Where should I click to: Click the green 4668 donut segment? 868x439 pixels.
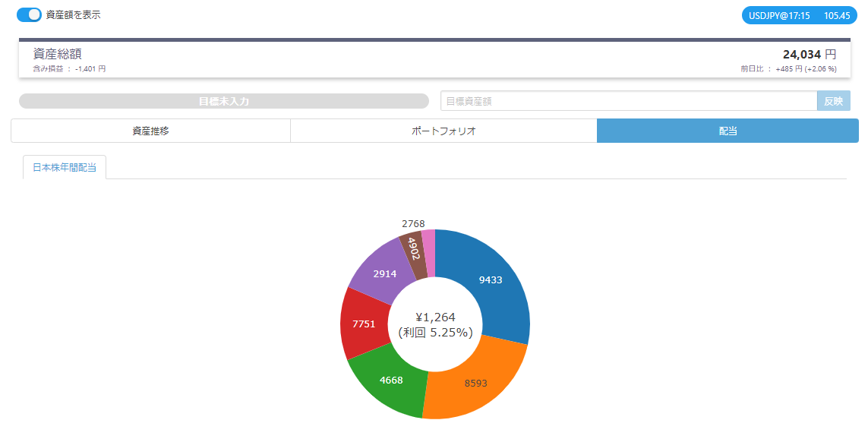click(391, 381)
